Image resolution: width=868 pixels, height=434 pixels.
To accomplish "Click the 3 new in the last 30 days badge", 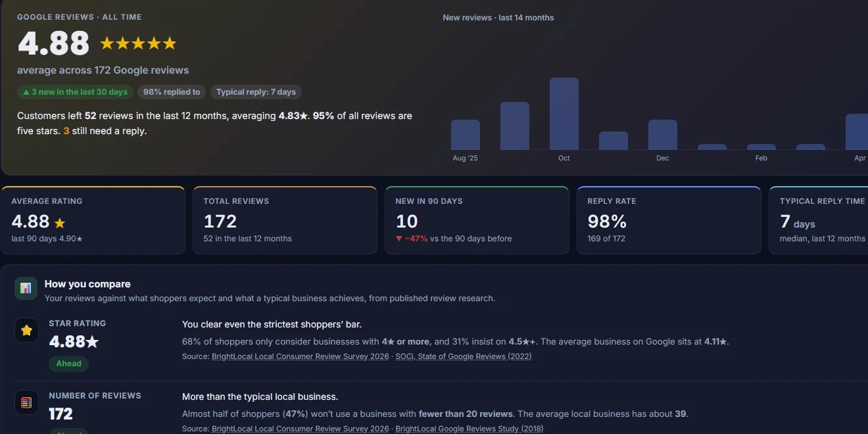I will click(x=75, y=92).
